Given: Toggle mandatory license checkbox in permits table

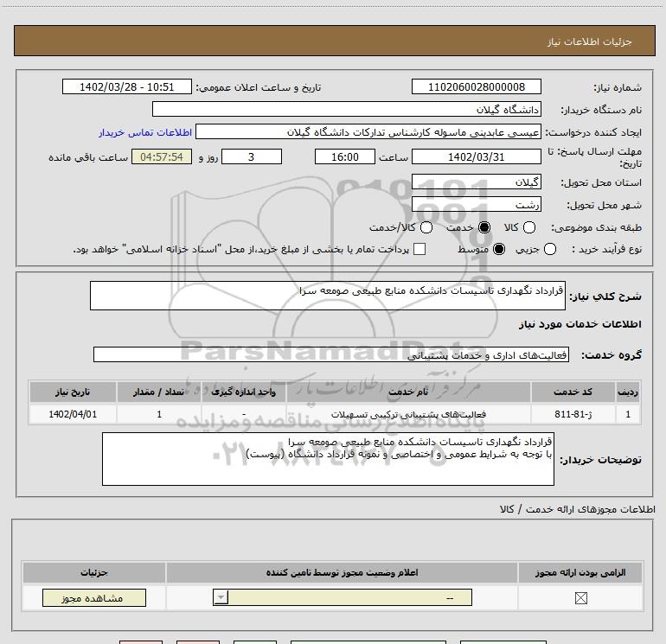Looking at the screenshot, I should tap(580, 598).
